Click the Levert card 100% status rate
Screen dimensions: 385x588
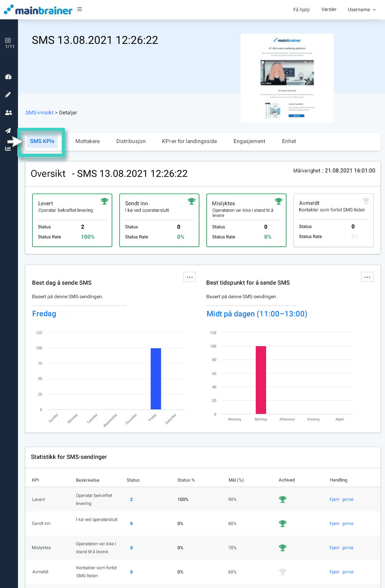88,237
